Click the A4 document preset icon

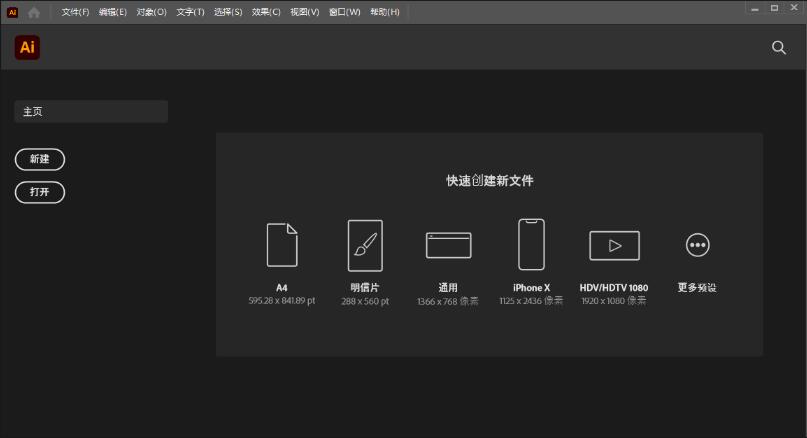tap(282, 245)
